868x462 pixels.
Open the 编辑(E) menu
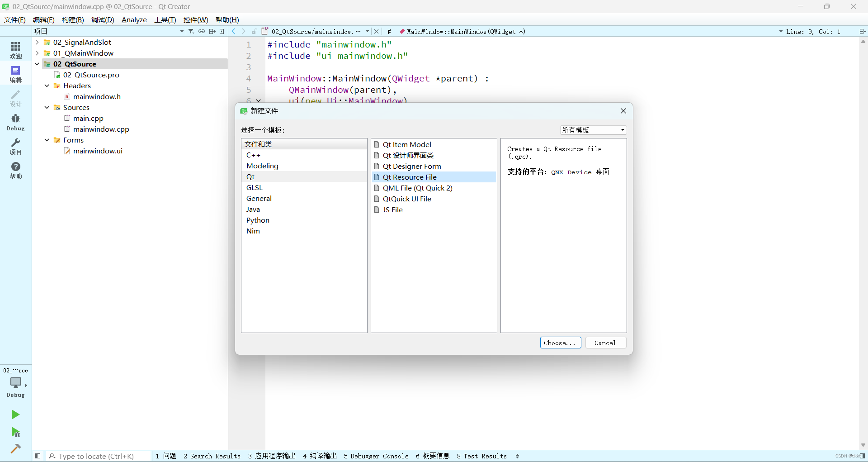[x=44, y=19]
